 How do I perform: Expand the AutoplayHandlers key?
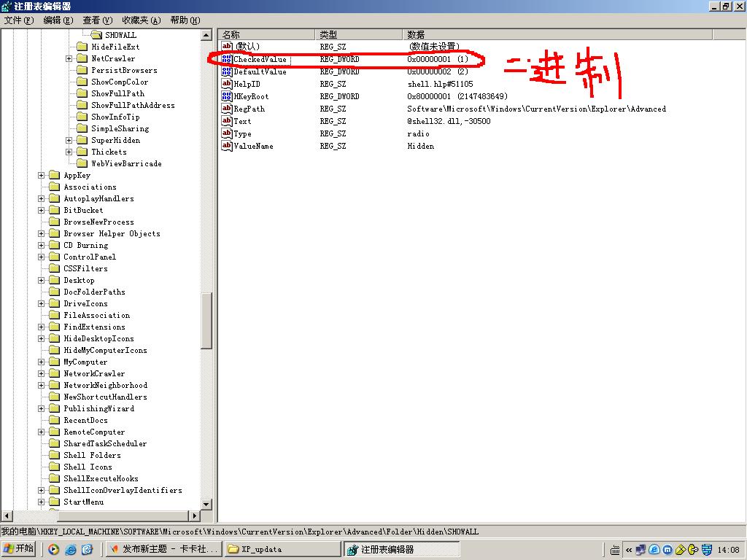pos(42,198)
